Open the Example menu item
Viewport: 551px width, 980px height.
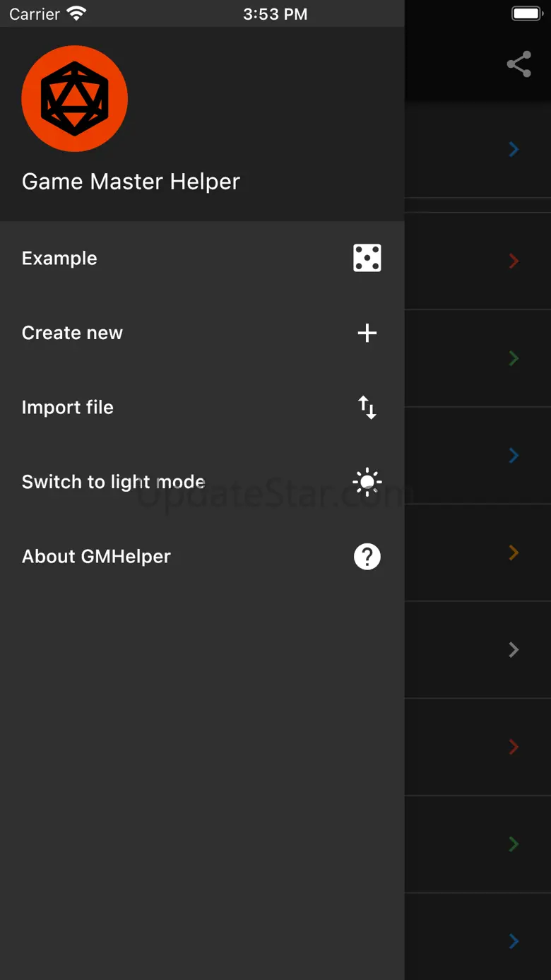(x=60, y=258)
